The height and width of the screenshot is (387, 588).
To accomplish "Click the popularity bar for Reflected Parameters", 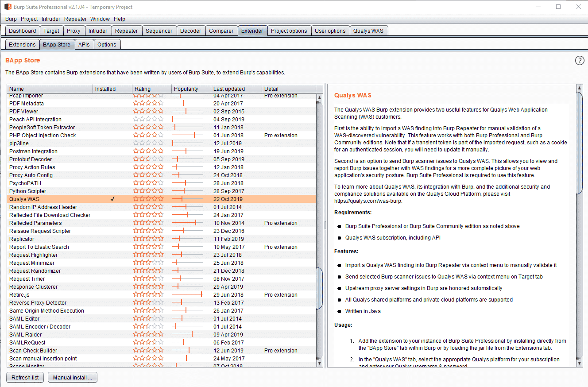I will pos(188,223).
